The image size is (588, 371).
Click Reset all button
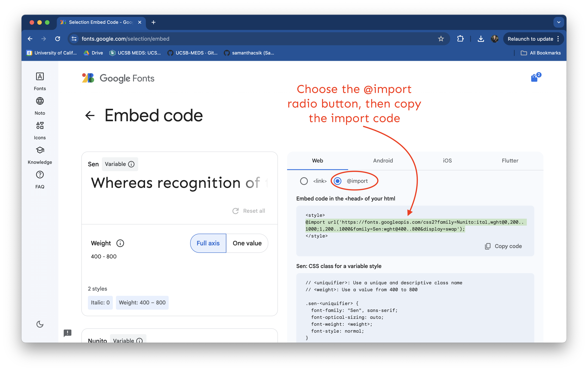click(x=249, y=211)
